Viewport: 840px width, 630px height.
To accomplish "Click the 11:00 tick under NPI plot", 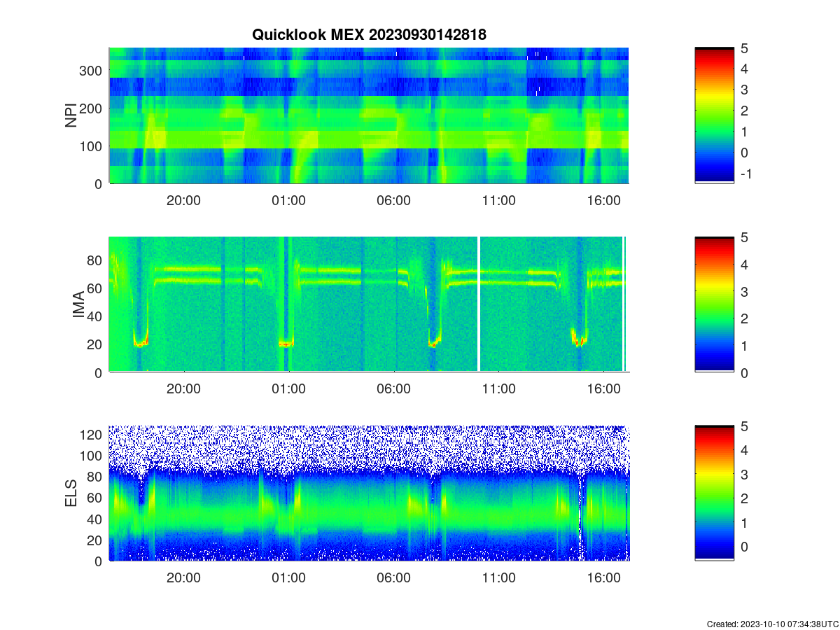I will 498,200.
